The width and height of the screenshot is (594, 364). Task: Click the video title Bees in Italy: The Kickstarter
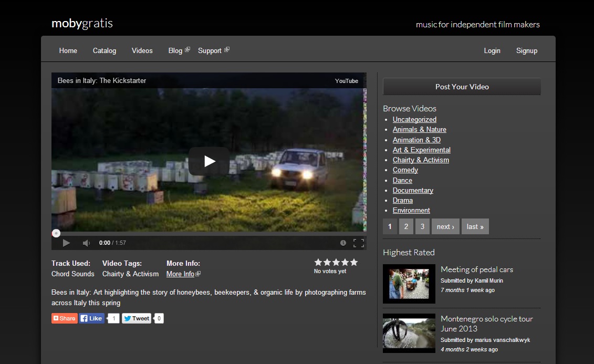coord(102,81)
